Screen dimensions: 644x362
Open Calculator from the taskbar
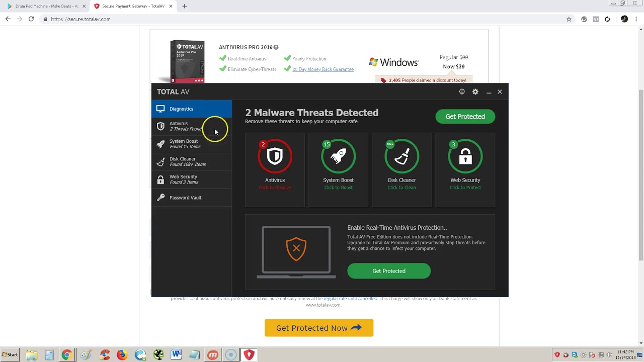[x=49, y=355]
